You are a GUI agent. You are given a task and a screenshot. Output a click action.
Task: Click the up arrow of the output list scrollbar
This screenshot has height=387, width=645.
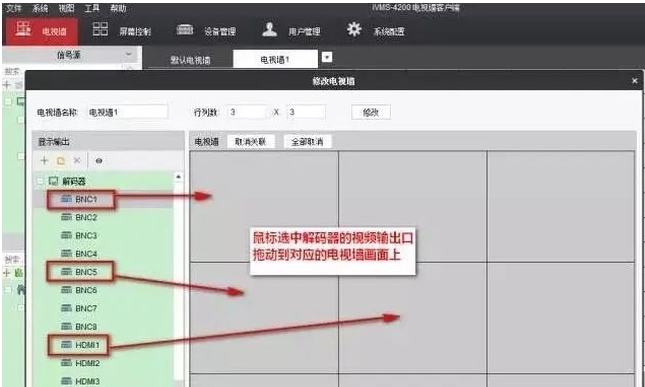coord(179,177)
